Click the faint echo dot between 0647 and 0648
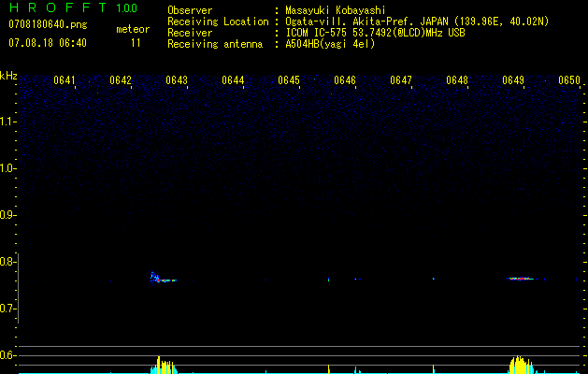588x374 pixels. (x=434, y=279)
